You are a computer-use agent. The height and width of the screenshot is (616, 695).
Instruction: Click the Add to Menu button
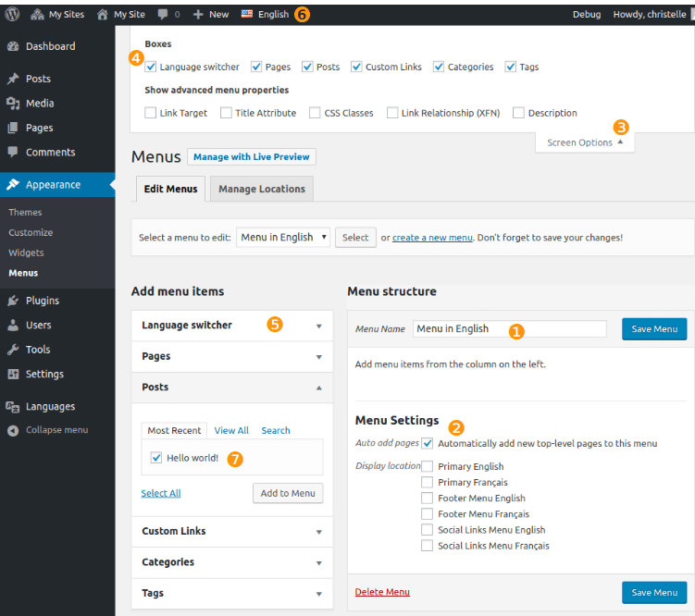288,493
